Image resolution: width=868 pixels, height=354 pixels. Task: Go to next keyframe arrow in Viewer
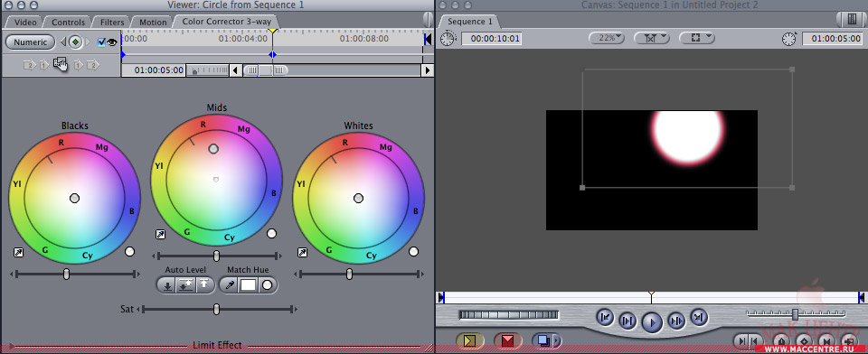coord(87,42)
